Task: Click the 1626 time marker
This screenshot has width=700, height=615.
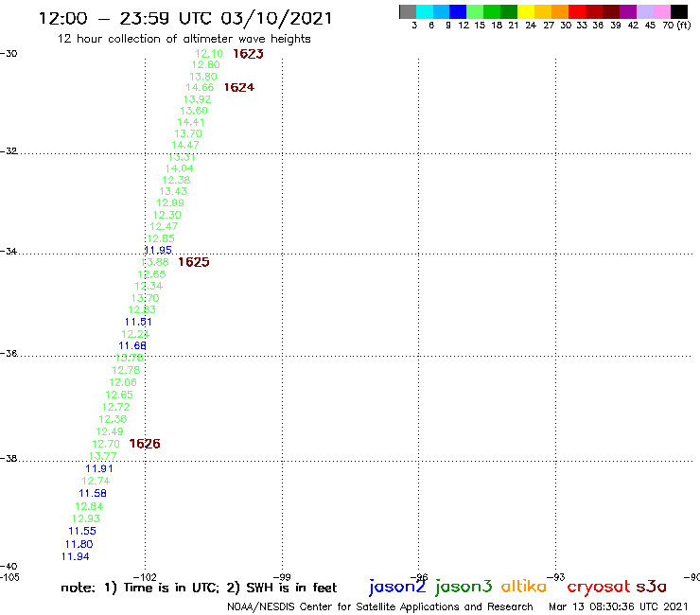Action: [145, 444]
